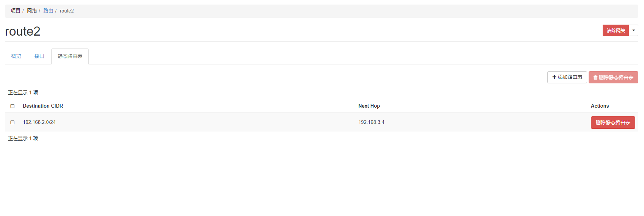Delete the 192.168.2.0/24 route via row button
Image resolution: width=644 pixels, height=216 pixels.
pyautogui.click(x=613, y=122)
